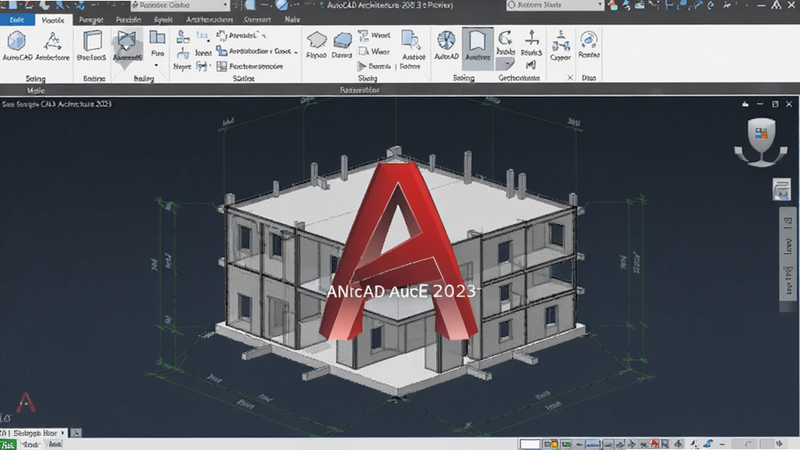Expand the arrow beside the second small-button row
This screenshot has width=800, height=450.
click(x=296, y=52)
